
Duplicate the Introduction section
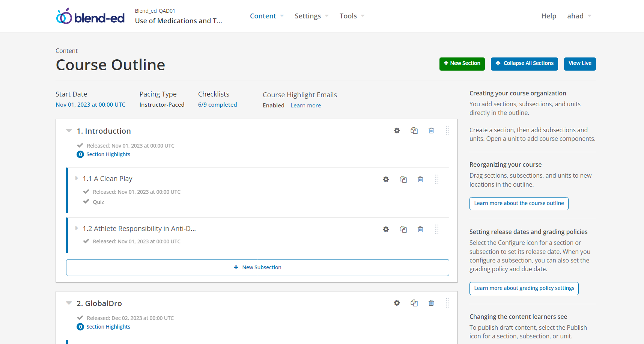(414, 131)
